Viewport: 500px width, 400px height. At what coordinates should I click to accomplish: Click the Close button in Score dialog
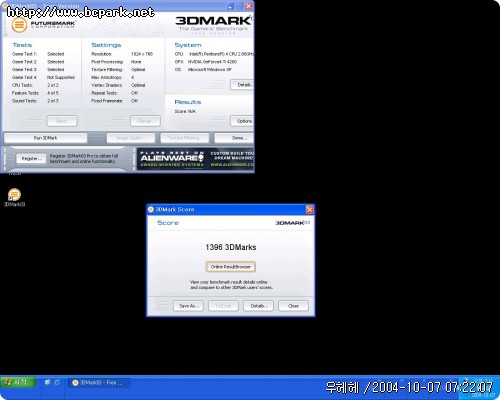pyautogui.click(x=293, y=306)
